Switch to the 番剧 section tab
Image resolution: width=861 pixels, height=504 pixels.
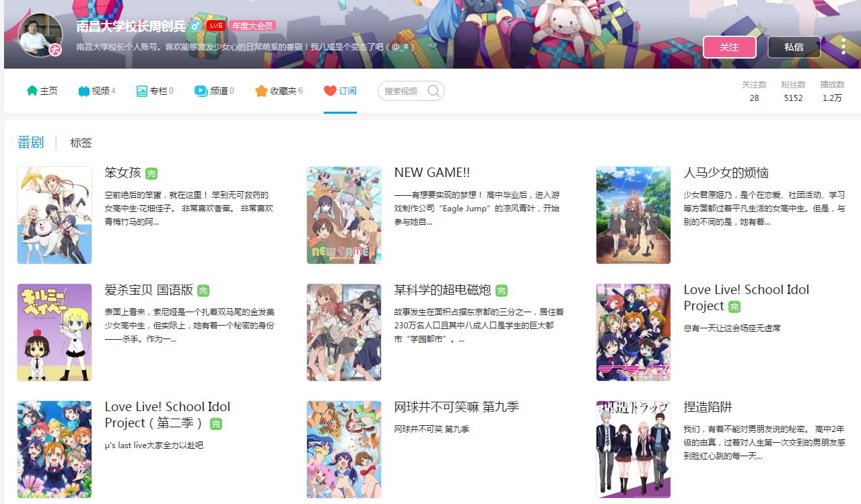tap(30, 142)
